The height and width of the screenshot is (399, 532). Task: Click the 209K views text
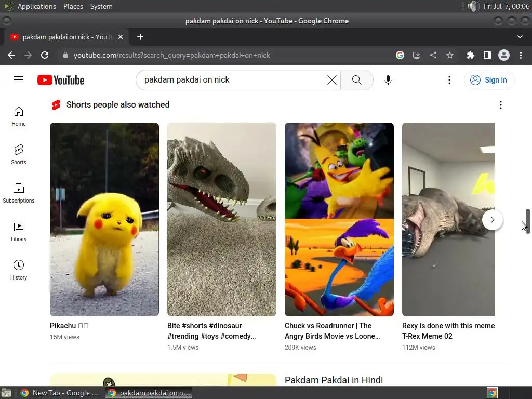(300, 348)
